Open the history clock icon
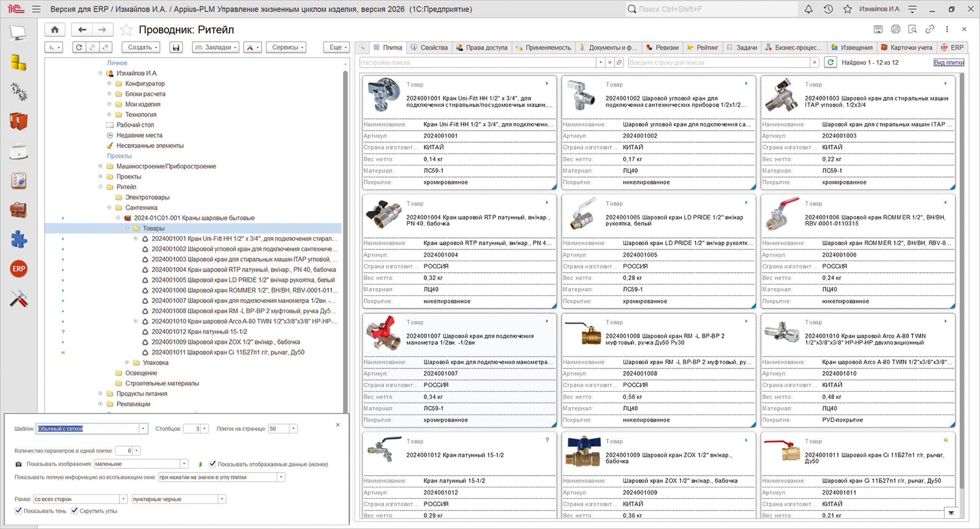This screenshot has height=529, width=980. (x=828, y=9)
